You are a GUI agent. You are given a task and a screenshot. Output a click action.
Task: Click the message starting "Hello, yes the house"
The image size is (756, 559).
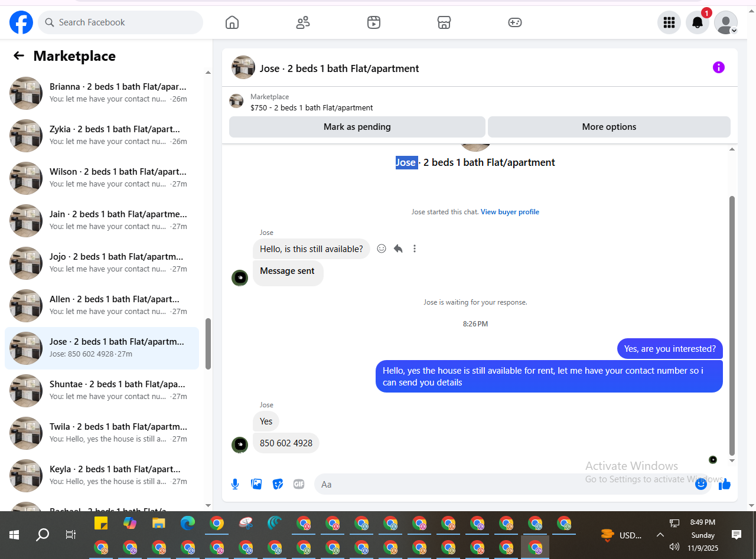(549, 377)
